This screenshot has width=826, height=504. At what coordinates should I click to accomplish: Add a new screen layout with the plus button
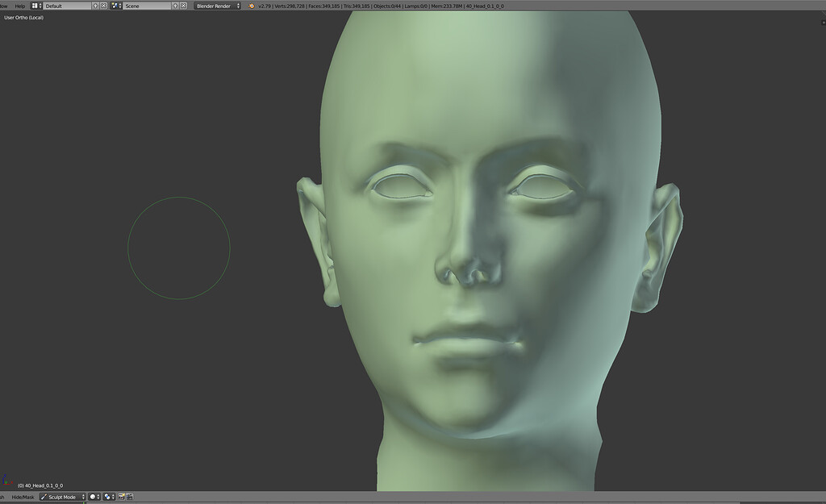[x=95, y=6]
